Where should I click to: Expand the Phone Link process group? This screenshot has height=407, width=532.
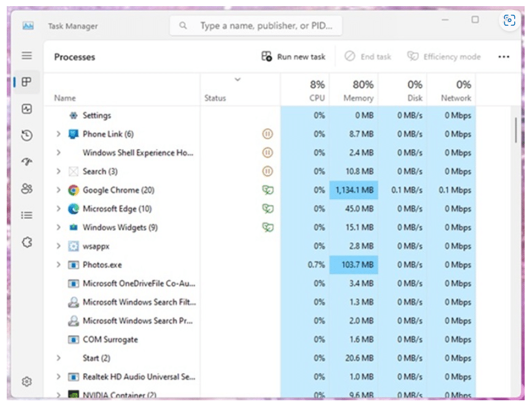pyautogui.click(x=58, y=134)
